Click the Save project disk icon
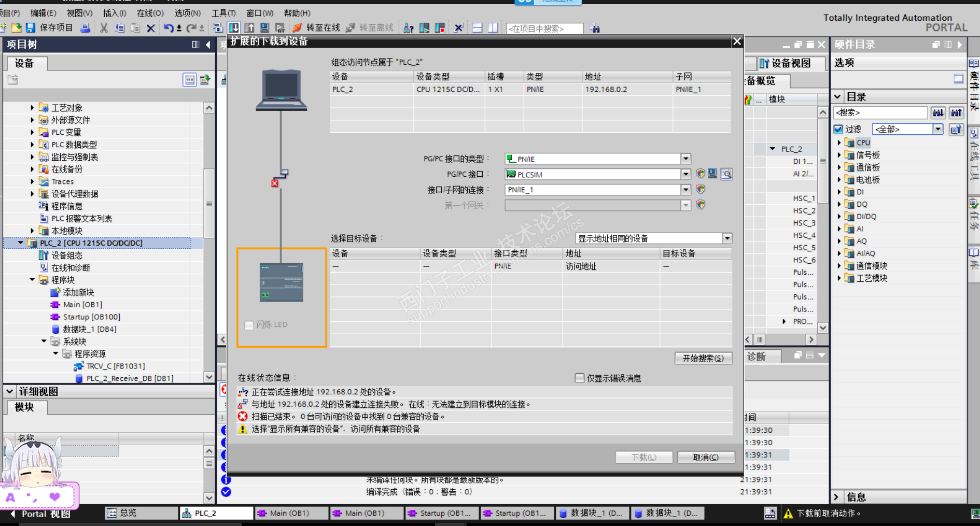Viewport: 980px width, 526px height. coord(31,27)
